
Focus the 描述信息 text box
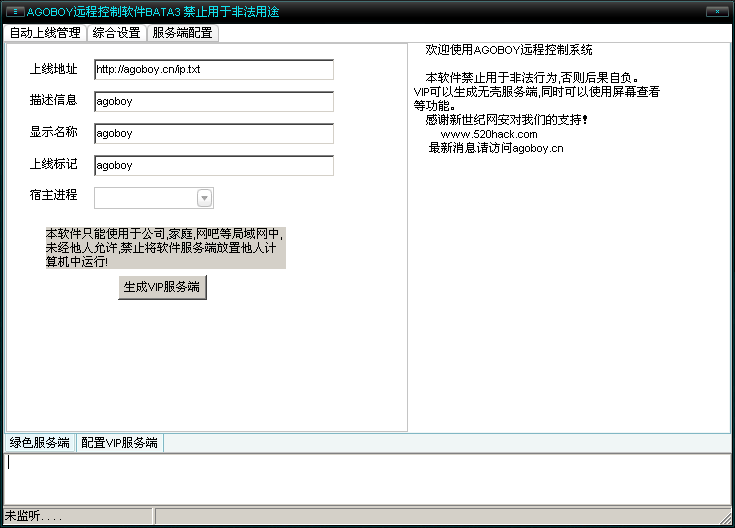click(213, 102)
